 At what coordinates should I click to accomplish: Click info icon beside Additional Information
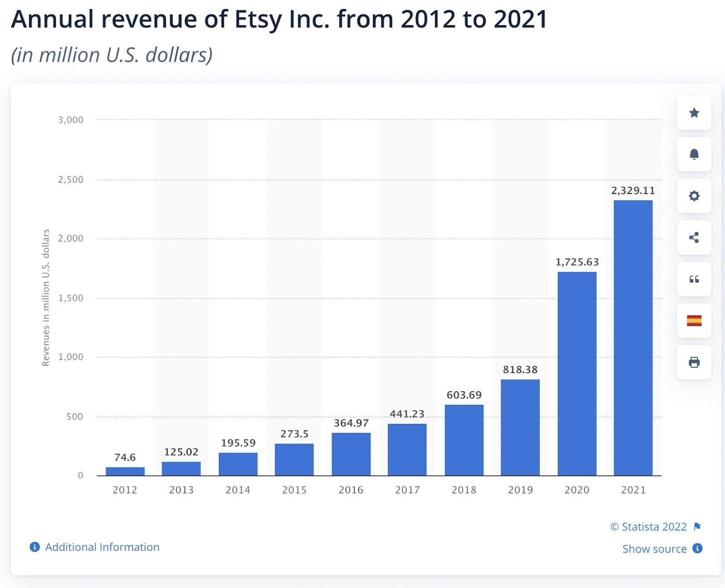point(34,547)
